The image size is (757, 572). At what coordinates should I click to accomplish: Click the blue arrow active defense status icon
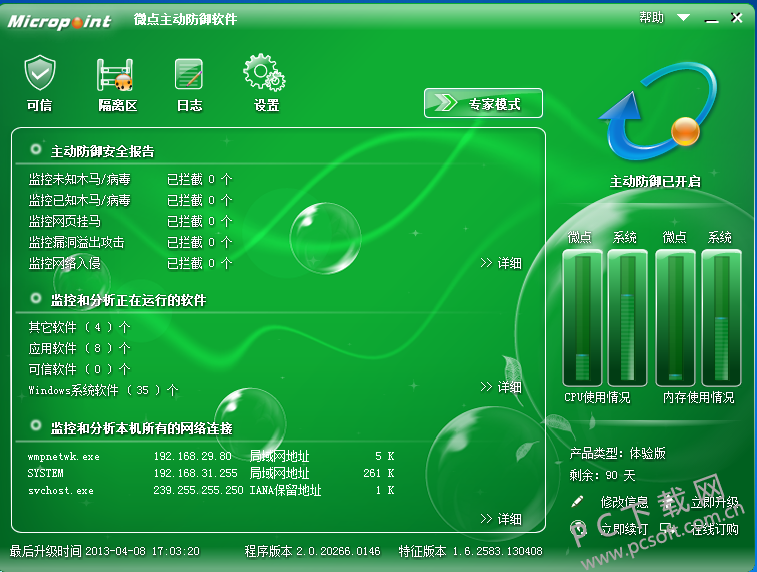click(657, 112)
